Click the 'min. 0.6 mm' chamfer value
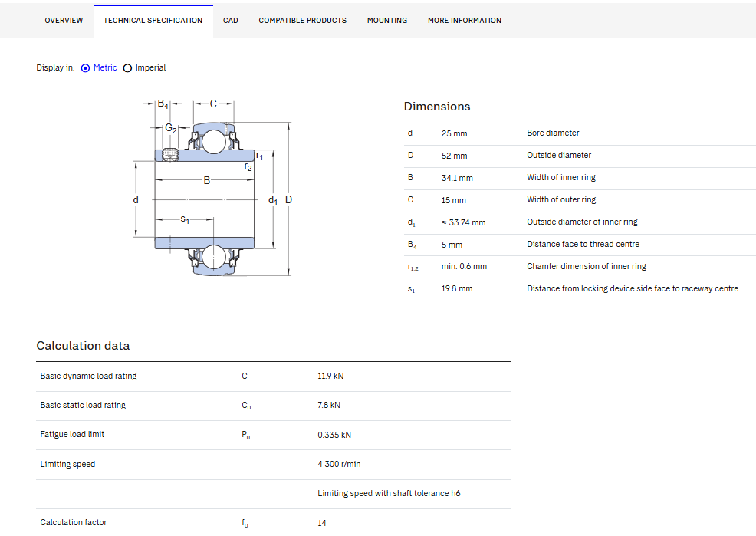Screen dimensions: 756x536 pyautogui.click(x=464, y=266)
